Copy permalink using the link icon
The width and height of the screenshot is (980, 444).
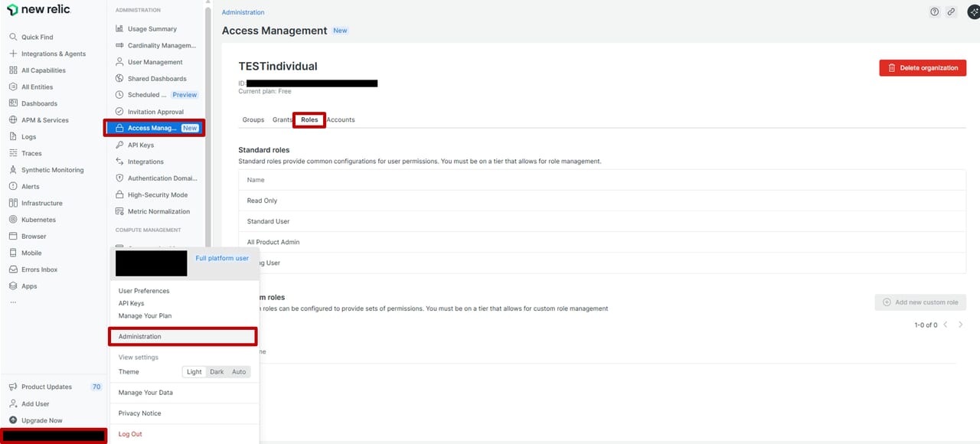coord(951,12)
